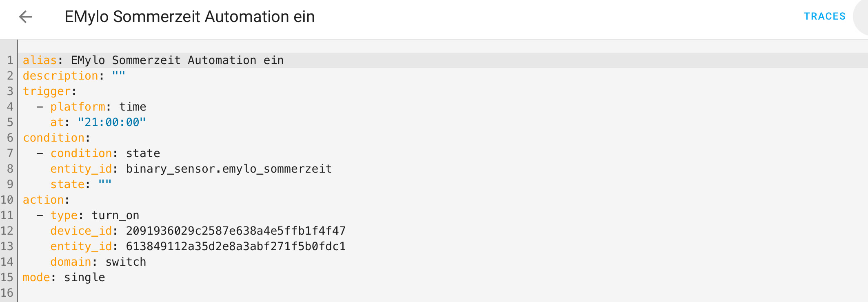Viewport: 868px width, 302px height.
Task: Click the entity_id value starting with 613849112
Action: [x=235, y=246]
